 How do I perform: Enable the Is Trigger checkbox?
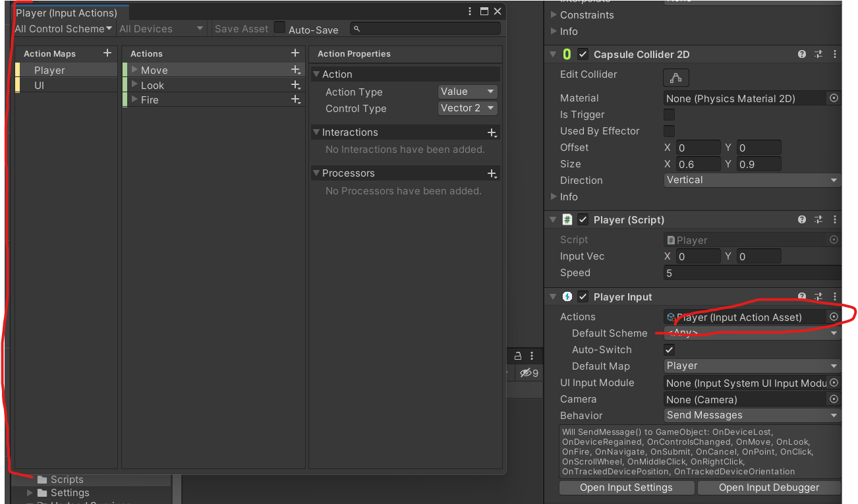coord(669,115)
